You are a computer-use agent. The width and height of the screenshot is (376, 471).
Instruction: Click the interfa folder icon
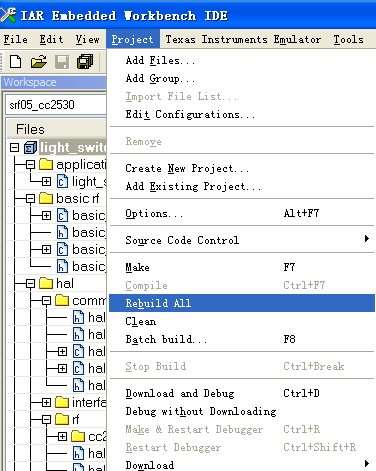click(62, 402)
